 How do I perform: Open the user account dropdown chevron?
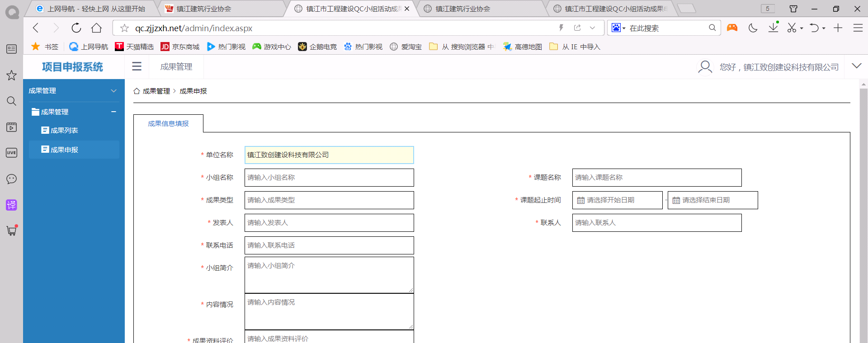coord(856,66)
